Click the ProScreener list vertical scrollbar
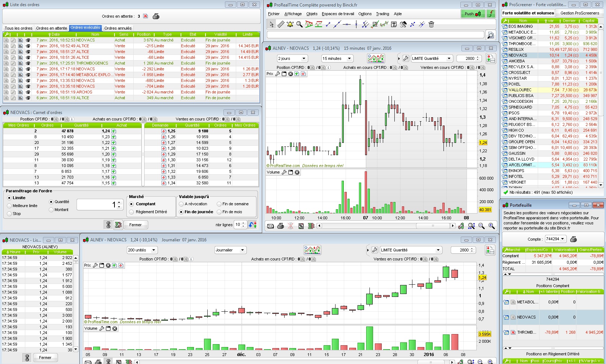Viewport: 606px width, 364px height. 601,106
